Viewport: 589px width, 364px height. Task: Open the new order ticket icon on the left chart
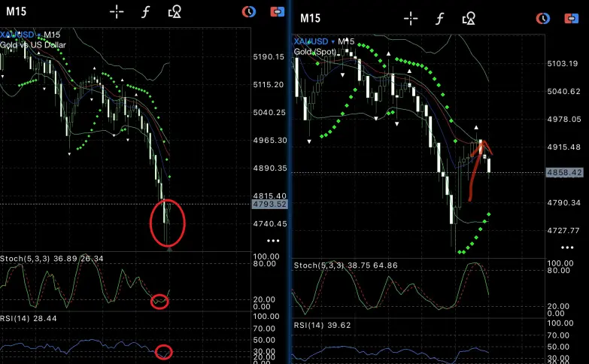[x=275, y=11]
